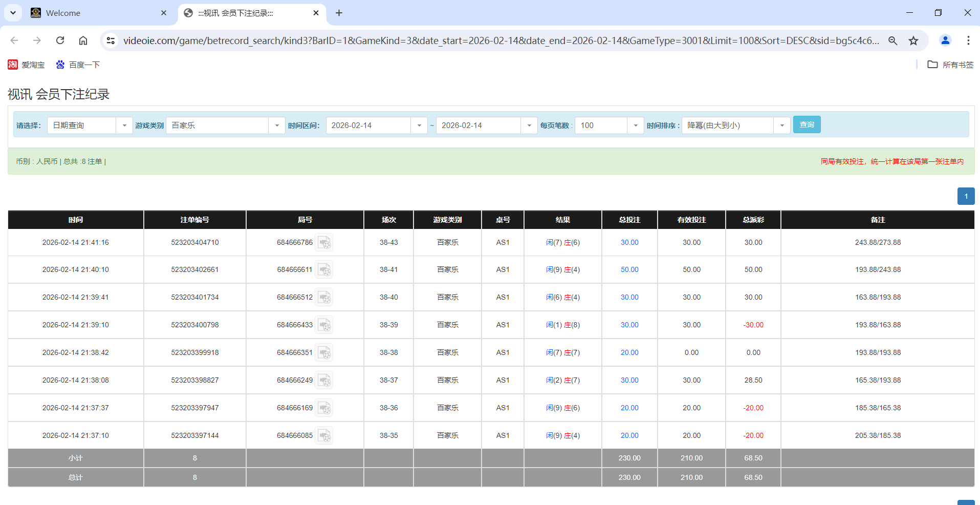Click page number 1 pagination button

pyautogui.click(x=966, y=196)
